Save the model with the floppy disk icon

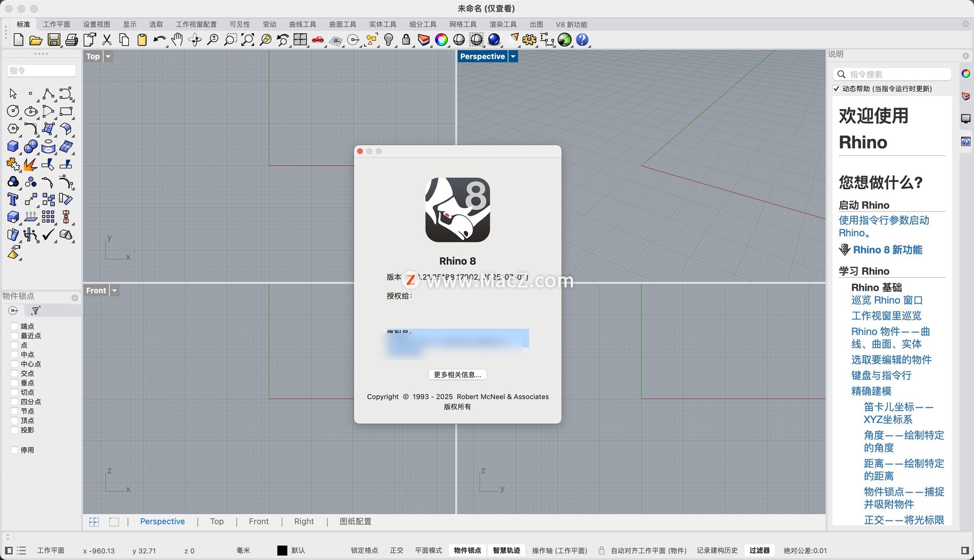point(54,40)
